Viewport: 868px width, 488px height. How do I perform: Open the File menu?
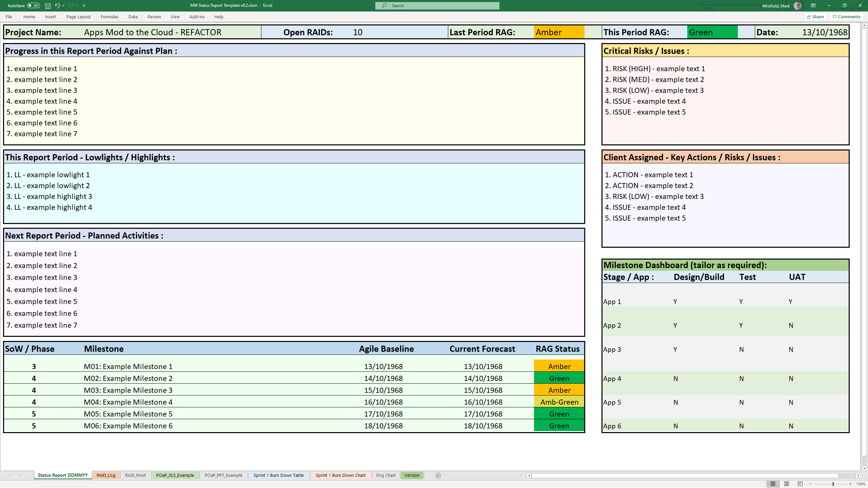[x=8, y=16]
